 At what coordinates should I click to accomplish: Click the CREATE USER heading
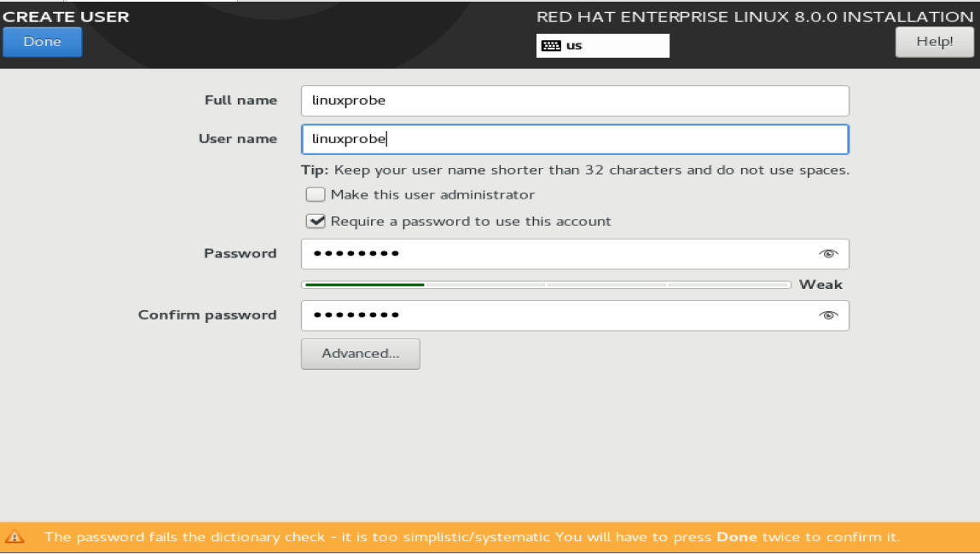pos(66,17)
